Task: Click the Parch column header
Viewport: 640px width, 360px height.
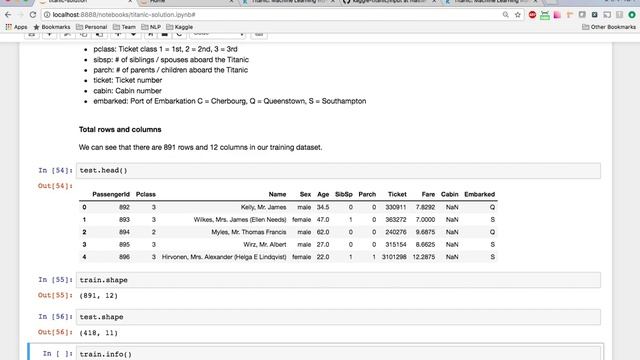Action: tap(367, 194)
